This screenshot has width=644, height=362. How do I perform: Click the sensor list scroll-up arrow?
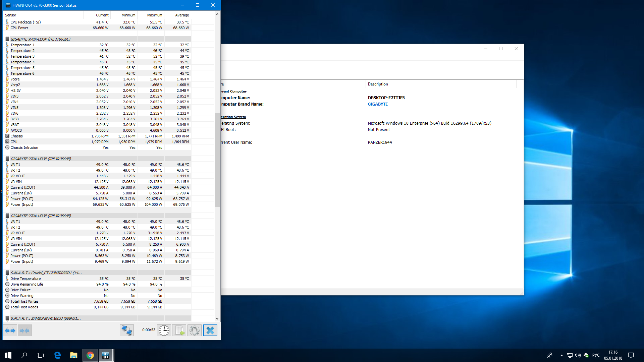(217, 14)
